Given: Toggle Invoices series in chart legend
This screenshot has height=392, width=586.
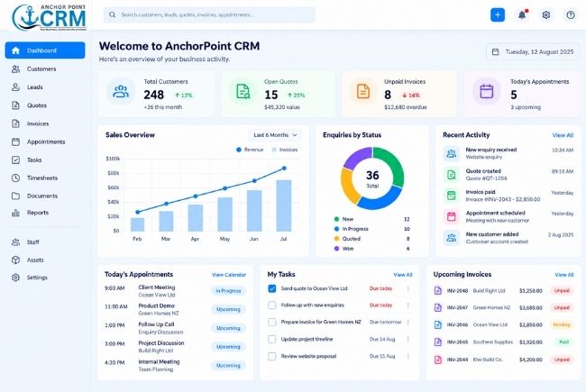Looking at the screenshot, I should point(285,150).
